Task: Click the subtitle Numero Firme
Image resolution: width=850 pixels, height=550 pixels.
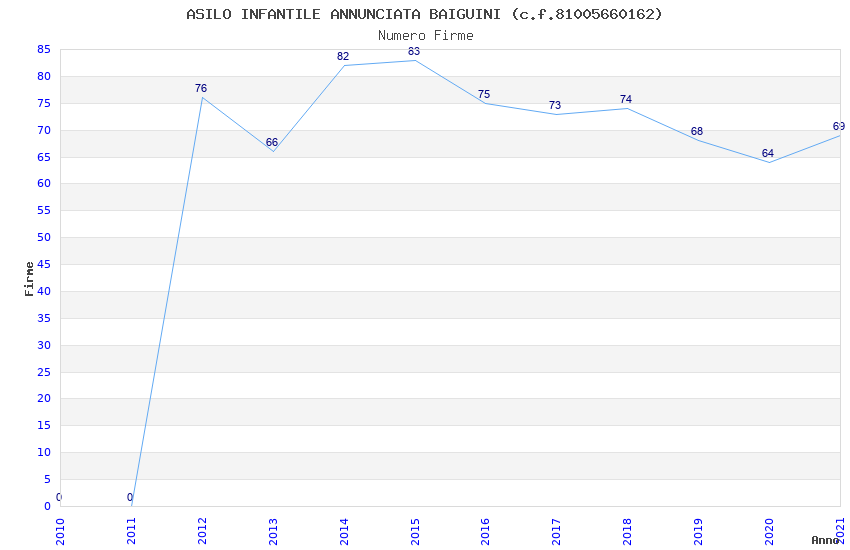Action: point(426,35)
